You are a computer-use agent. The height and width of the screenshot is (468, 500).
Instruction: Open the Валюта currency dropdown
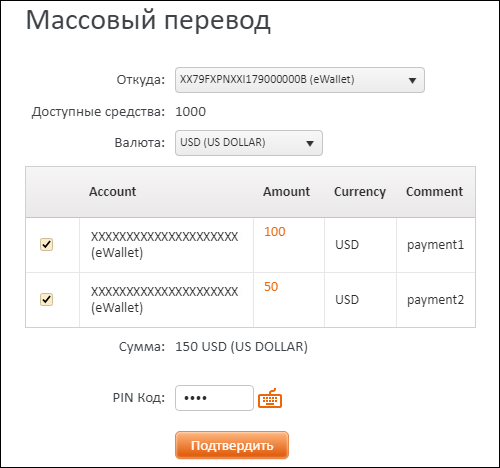pyautogui.click(x=249, y=143)
